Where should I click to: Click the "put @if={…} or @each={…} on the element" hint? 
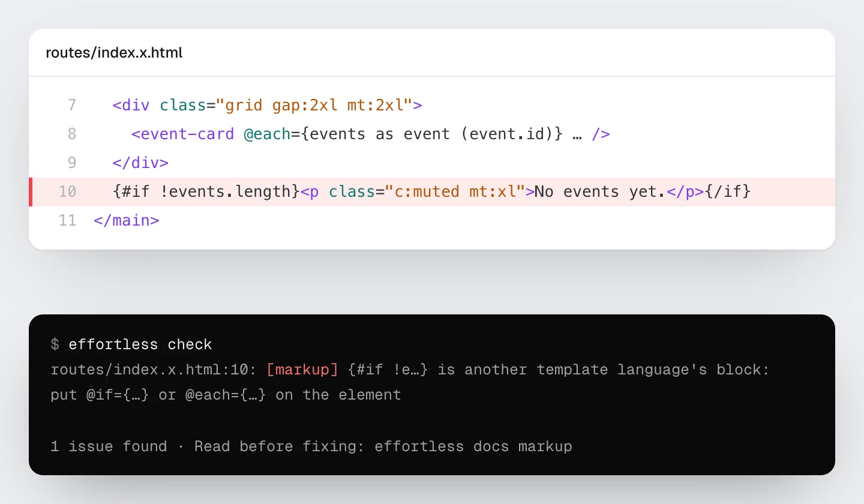[226, 395]
